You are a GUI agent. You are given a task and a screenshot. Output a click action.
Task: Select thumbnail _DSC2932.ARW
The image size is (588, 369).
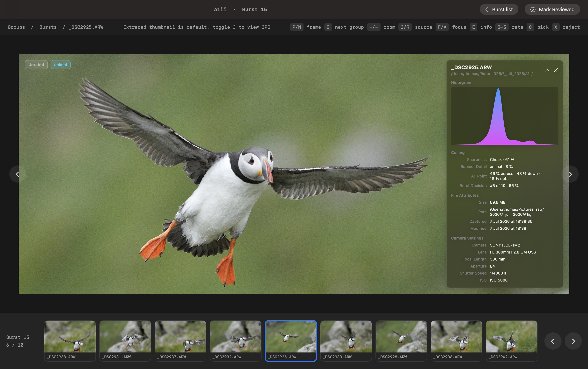235,341
